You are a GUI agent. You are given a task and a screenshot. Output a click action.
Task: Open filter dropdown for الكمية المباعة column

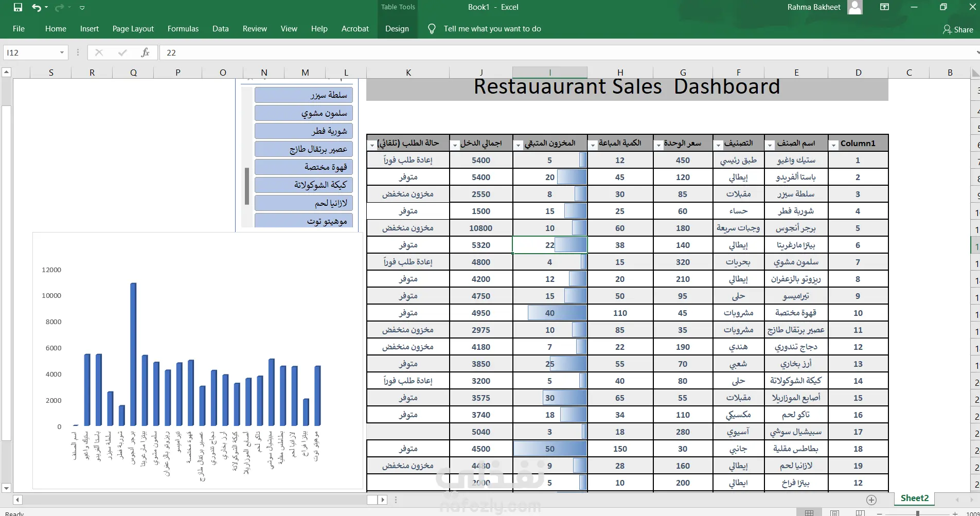point(593,146)
